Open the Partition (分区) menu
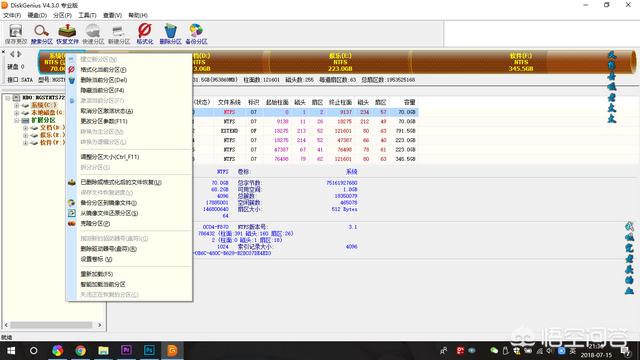 tap(62, 15)
